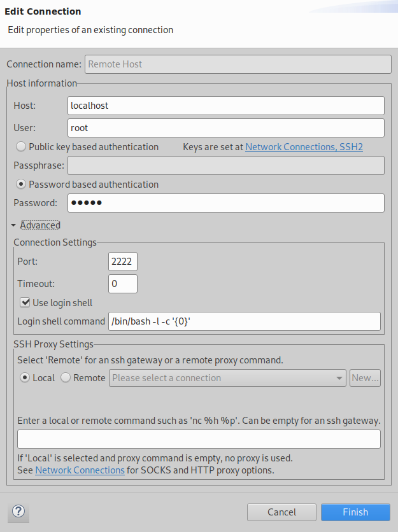Click the New... proxy connection button
Screen dimensions: 398x532
pos(366,377)
